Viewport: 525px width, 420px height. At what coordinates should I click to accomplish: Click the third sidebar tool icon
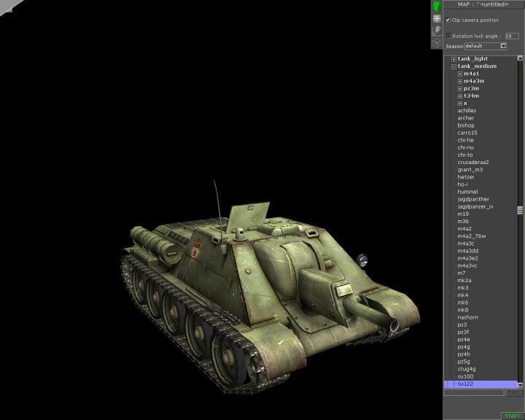pos(437,31)
